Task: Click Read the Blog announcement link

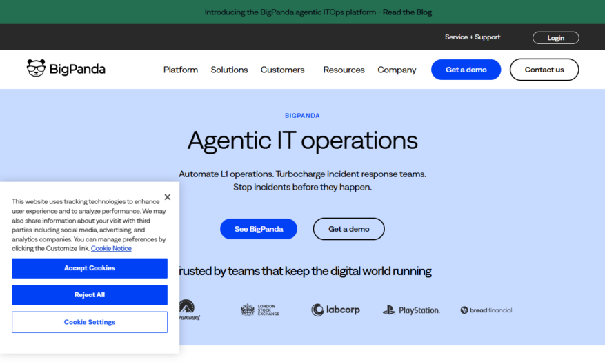Action: tap(407, 12)
